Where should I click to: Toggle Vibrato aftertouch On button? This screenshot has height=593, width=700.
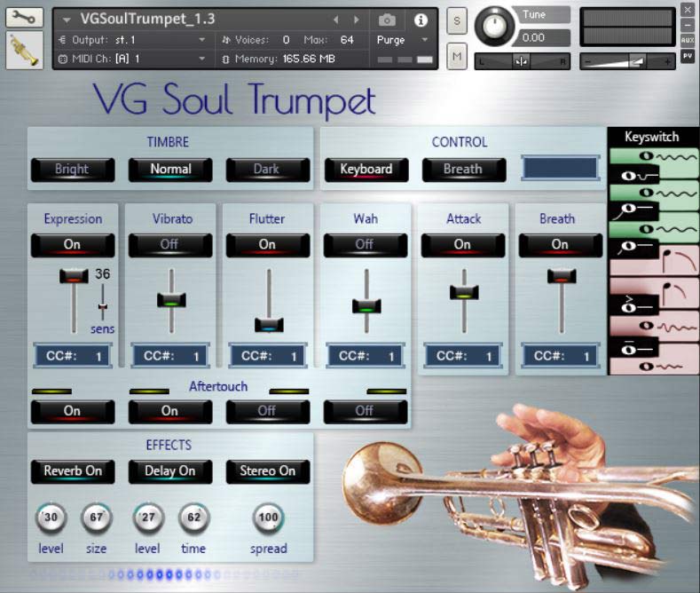(170, 411)
